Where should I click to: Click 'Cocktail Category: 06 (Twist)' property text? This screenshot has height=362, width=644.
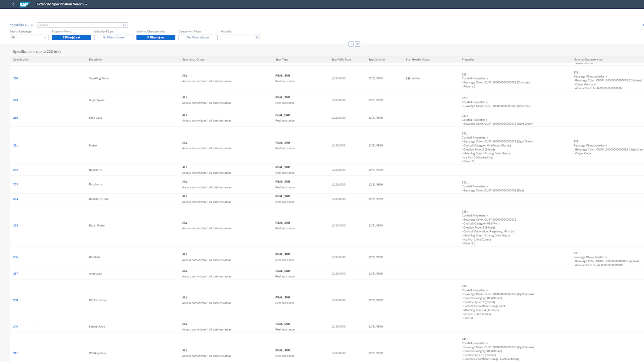[481, 223]
